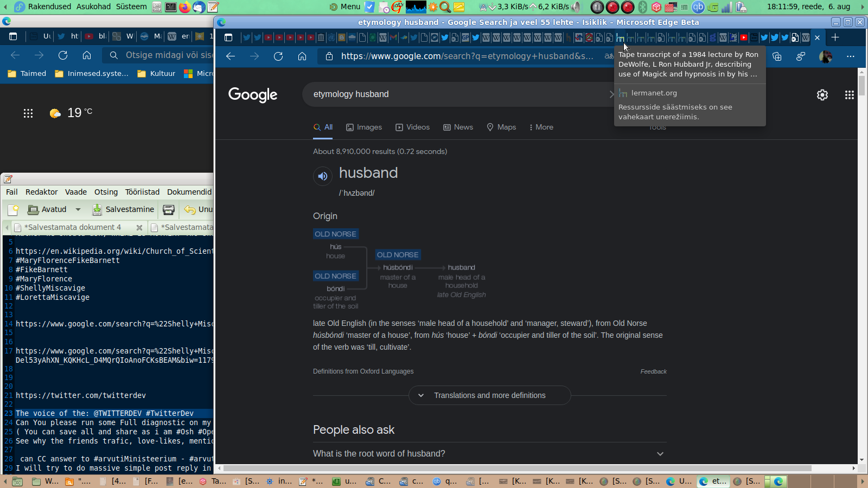Play the husband pronunciation audio
Viewport: 868px width, 488px height.
point(323,176)
